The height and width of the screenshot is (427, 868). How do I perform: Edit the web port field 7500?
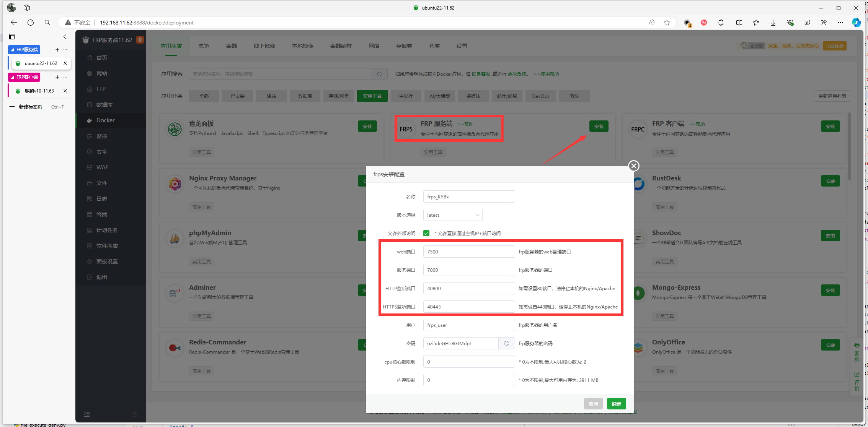point(469,252)
